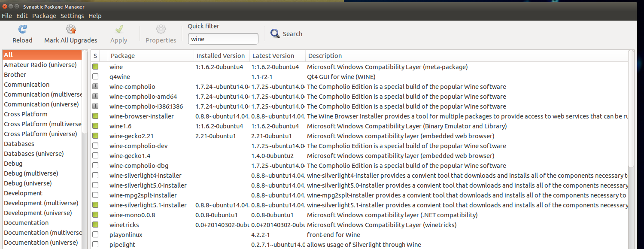644x249 pixels.
Task: Select the All category
Action: tap(42, 55)
